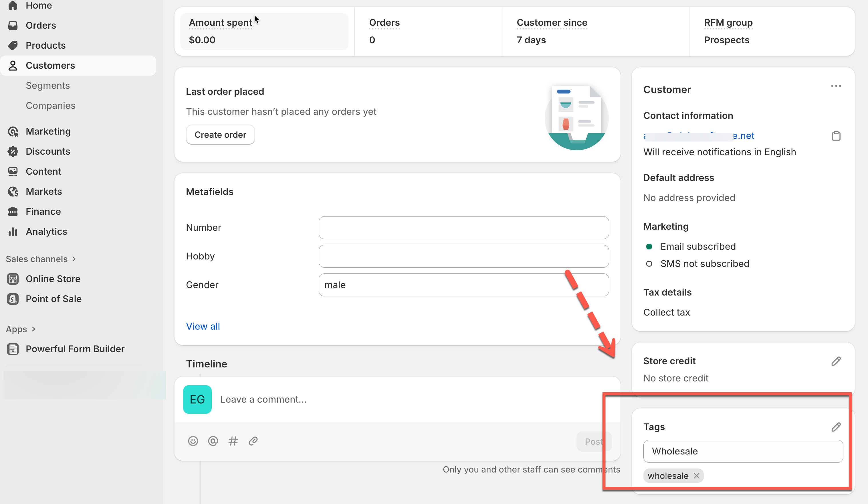Viewport: 868px width, 504px height.
Task: Click the Tags search input field
Action: [743, 451]
